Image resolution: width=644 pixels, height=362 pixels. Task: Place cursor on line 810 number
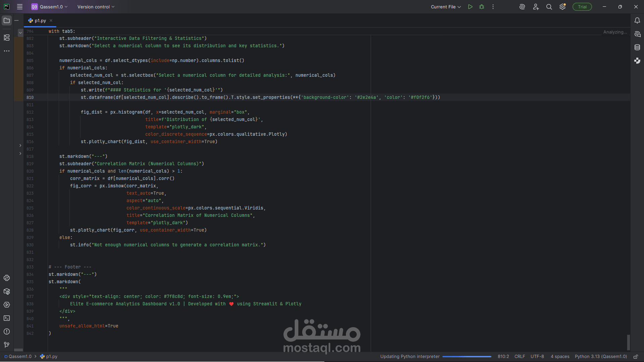point(30,97)
